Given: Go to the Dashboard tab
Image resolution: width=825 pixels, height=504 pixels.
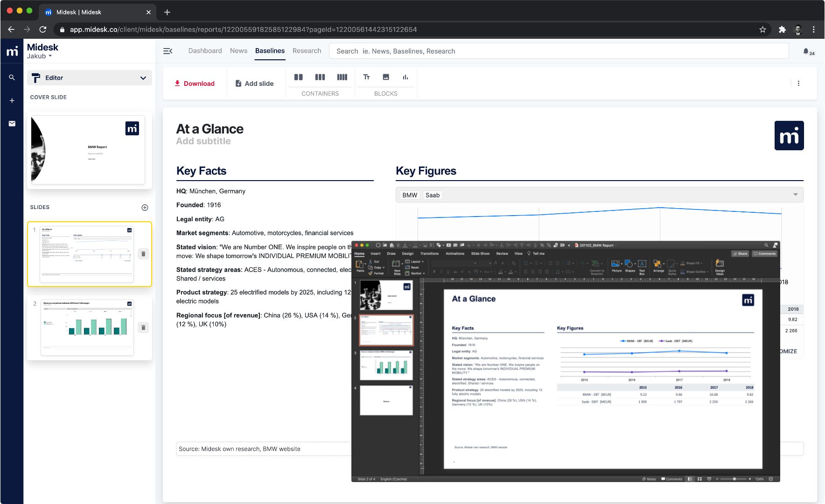Looking at the screenshot, I should [205, 51].
